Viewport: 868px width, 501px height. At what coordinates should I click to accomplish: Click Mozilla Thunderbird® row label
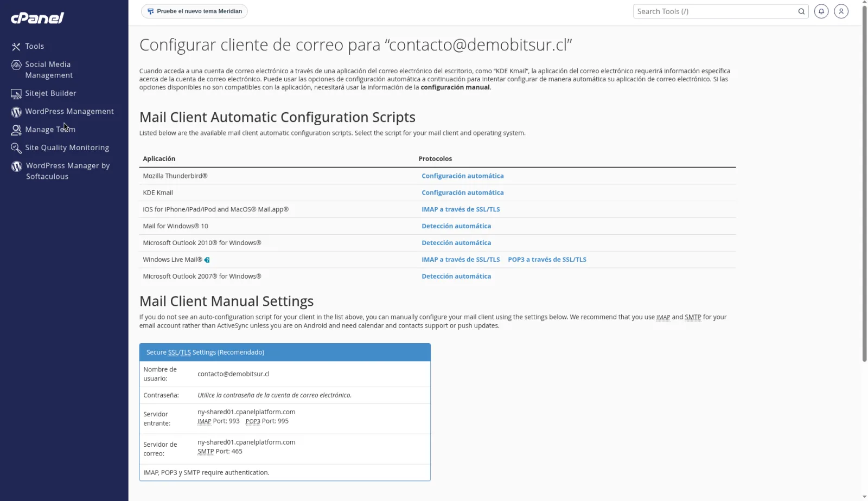175,176
